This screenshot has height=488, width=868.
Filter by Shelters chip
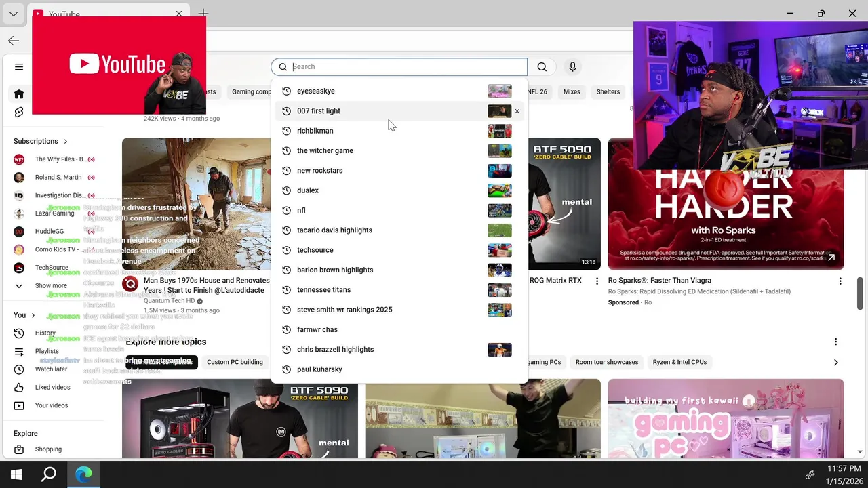(608, 91)
